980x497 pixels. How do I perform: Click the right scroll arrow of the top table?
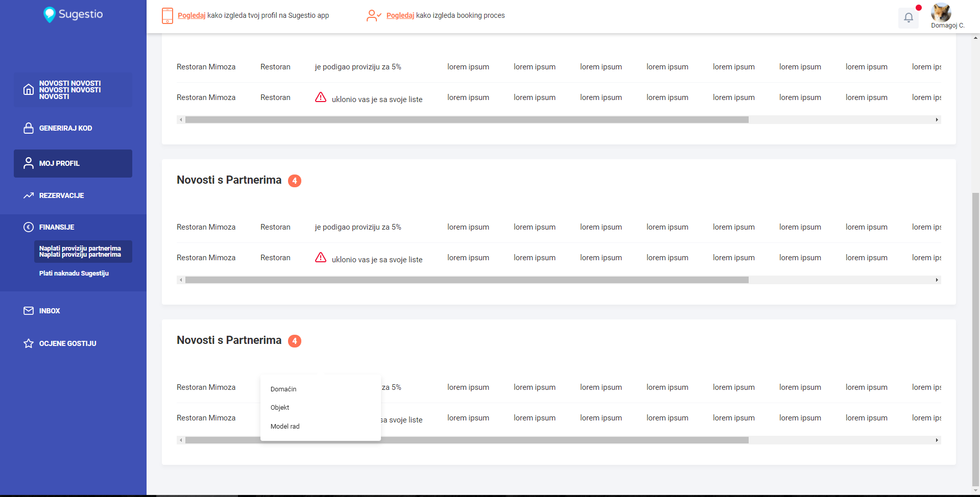[937, 120]
